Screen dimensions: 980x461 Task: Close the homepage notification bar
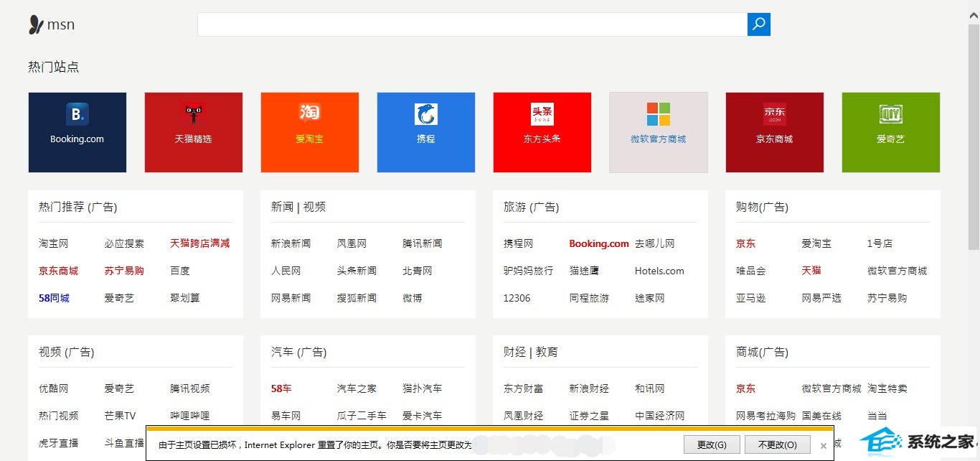pos(824,445)
